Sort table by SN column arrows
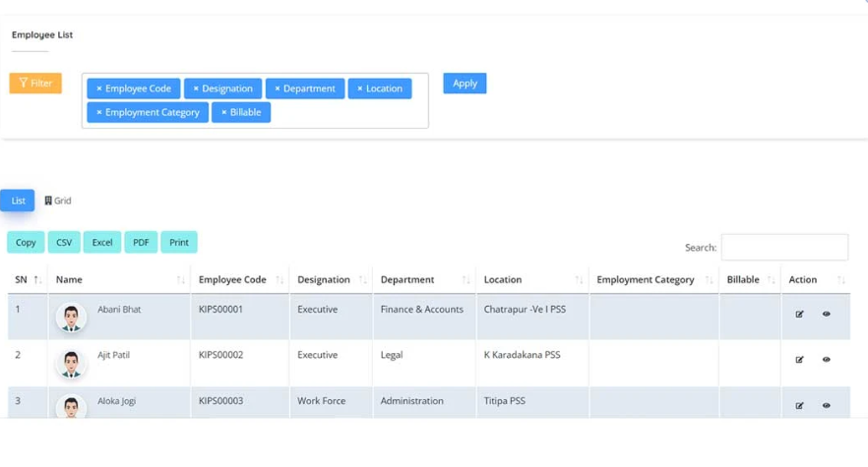 point(37,280)
